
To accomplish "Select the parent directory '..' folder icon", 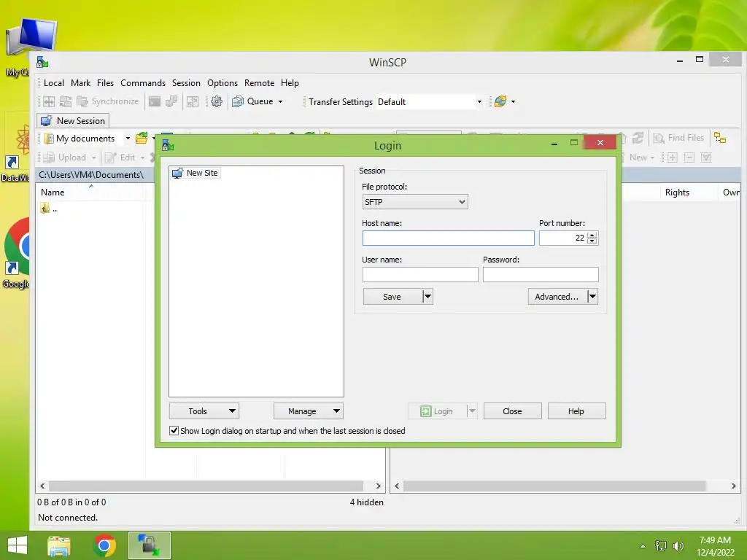I will point(44,208).
